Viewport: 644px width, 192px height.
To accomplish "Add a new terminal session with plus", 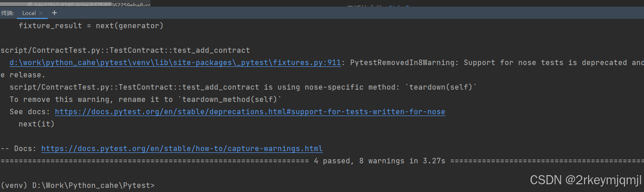I will (54, 13).
